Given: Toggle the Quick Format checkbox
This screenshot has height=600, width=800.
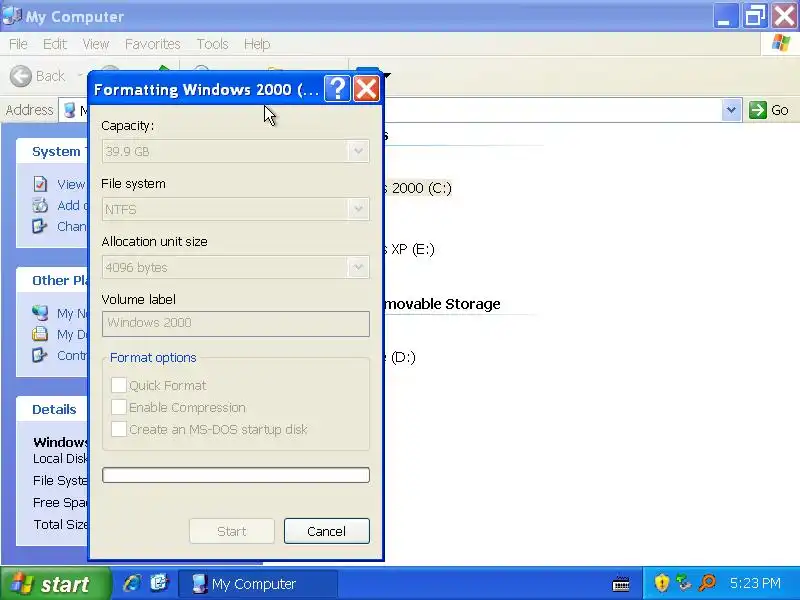Looking at the screenshot, I should pyautogui.click(x=118, y=385).
